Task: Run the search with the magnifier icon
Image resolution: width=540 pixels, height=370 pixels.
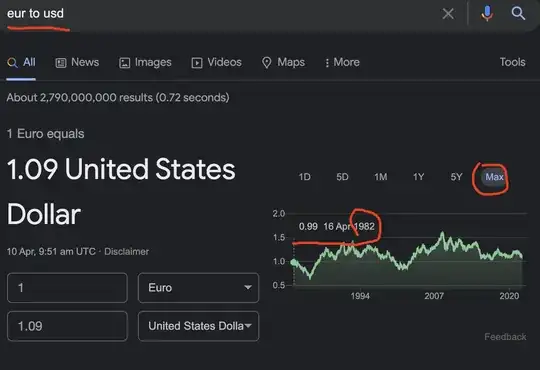Action: (518, 13)
